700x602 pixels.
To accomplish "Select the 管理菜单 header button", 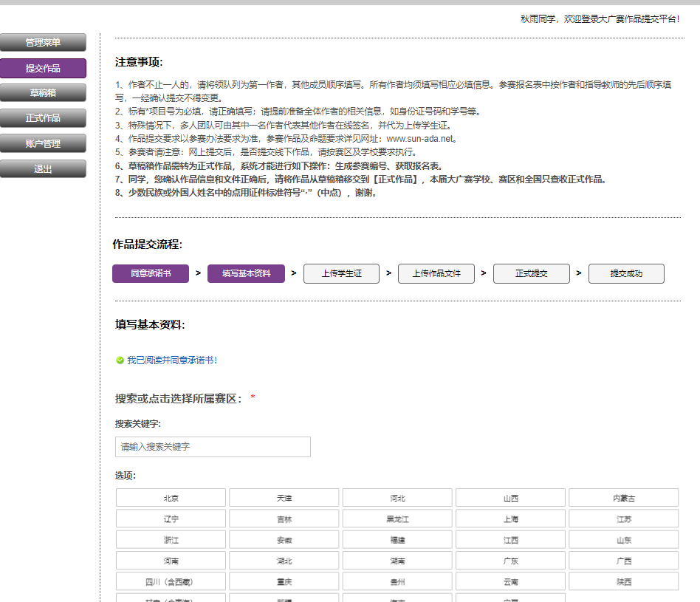I will (x=43, y=42).
